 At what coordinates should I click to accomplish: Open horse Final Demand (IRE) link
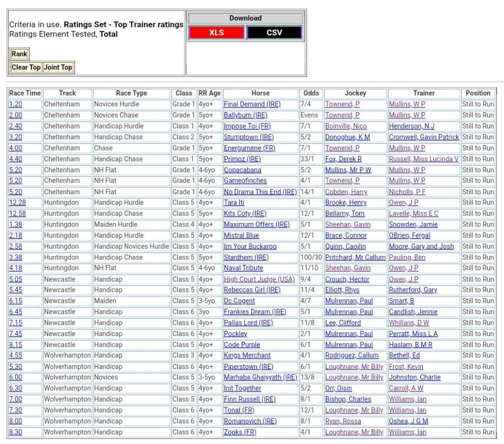(252, 104)
